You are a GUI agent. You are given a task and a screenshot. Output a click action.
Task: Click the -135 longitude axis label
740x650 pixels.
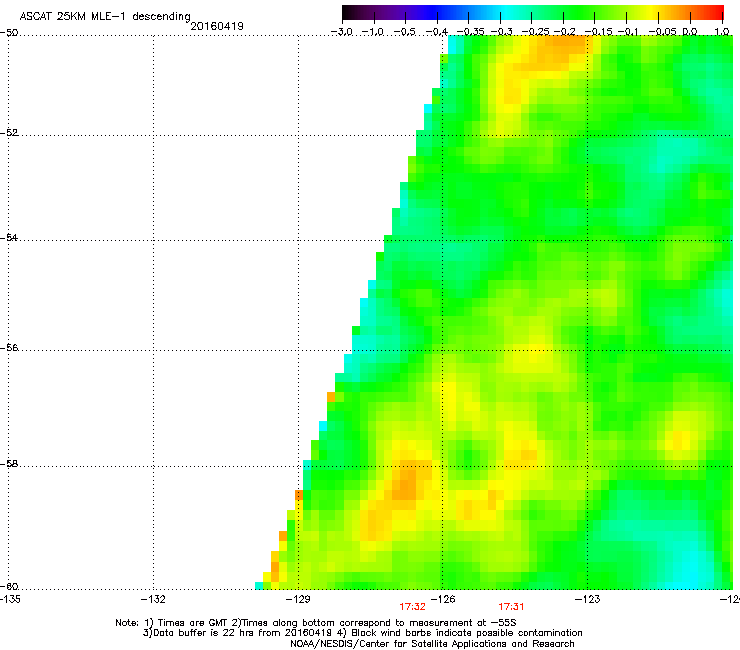10,599
